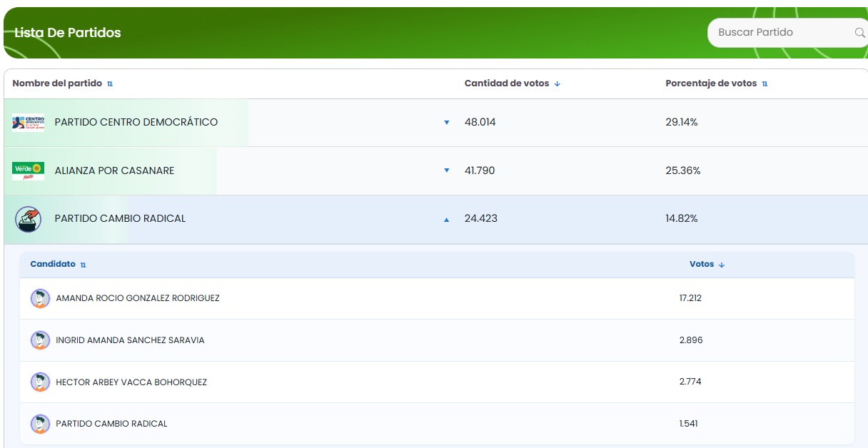Screen dimensions: 868x448
Task: Click Ingrid Amanda Sanchez Saravia's avatar icon
Action: (x=40, y=340)
